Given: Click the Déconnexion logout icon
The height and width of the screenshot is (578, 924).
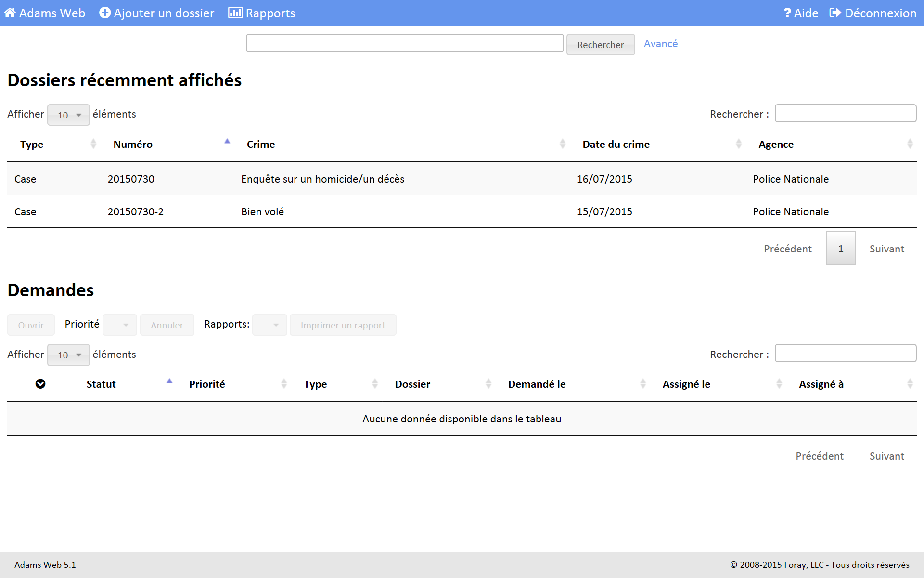Looking at the screenshot, I should [x=835, y=13].
